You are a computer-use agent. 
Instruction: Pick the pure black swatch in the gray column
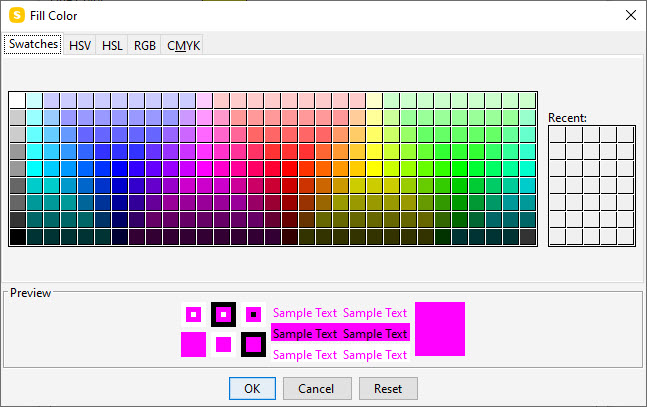pos(17,237)
